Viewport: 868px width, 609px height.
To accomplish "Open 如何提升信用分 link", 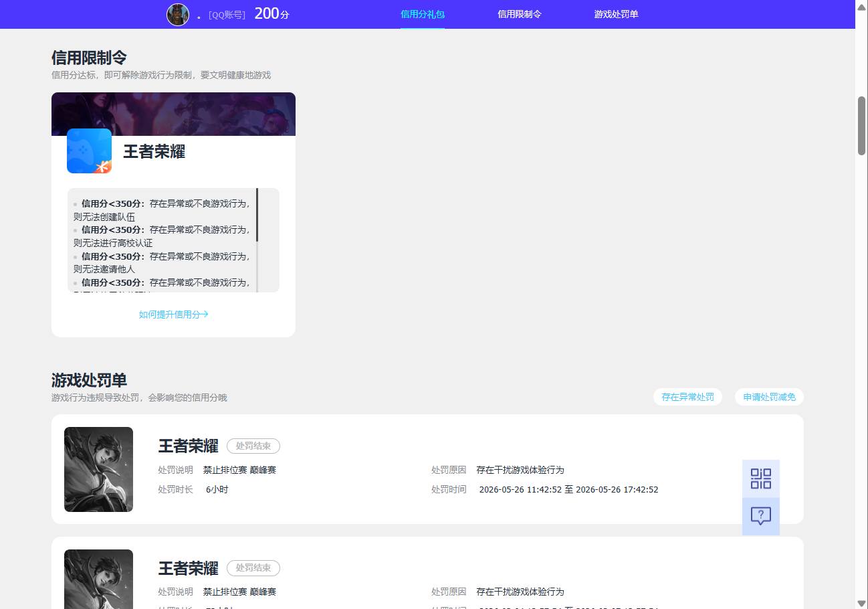I will click(174, 314).
